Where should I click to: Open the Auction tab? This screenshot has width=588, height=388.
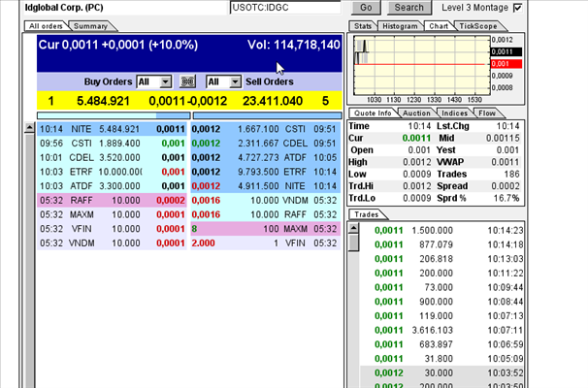coord(416,113)
